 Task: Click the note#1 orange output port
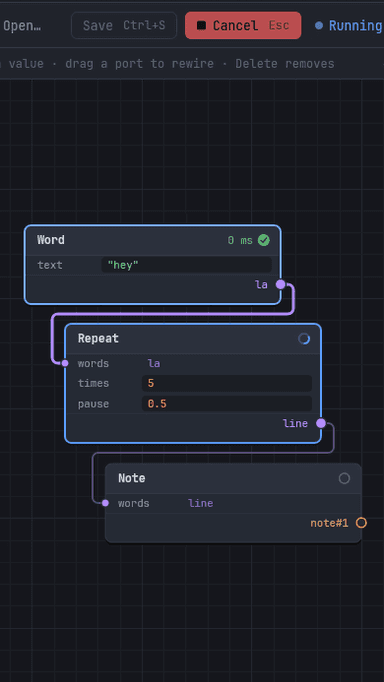pyautogui.click(x=361, y=523)
